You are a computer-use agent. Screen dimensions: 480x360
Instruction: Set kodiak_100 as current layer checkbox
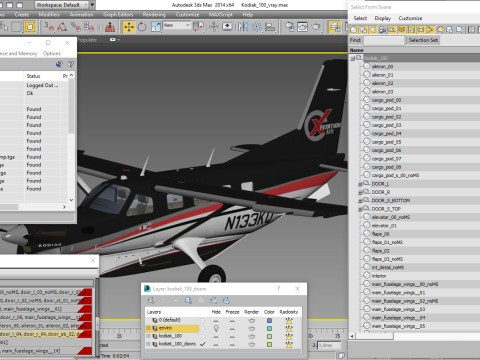(x=202, y=337)
